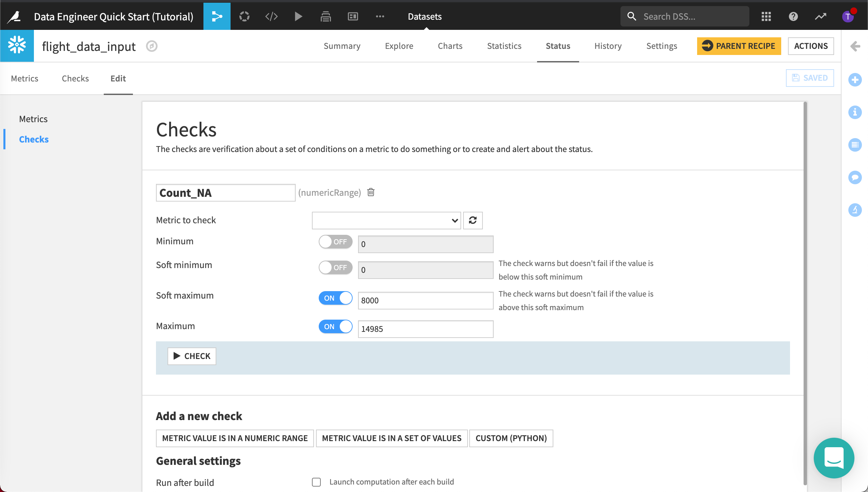Open the chat support widget
This screenshot has width=868, height=492.
click(x=834, y=458)
